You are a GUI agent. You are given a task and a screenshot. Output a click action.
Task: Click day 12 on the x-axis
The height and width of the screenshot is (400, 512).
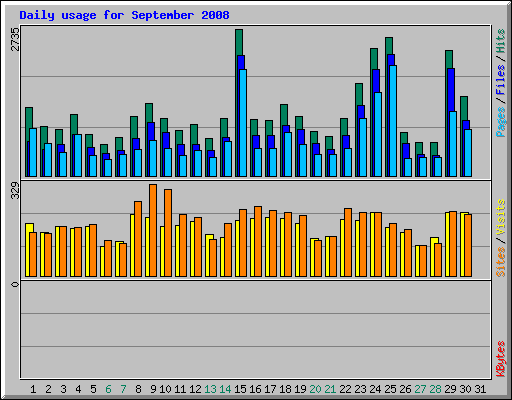coord(195,389)
